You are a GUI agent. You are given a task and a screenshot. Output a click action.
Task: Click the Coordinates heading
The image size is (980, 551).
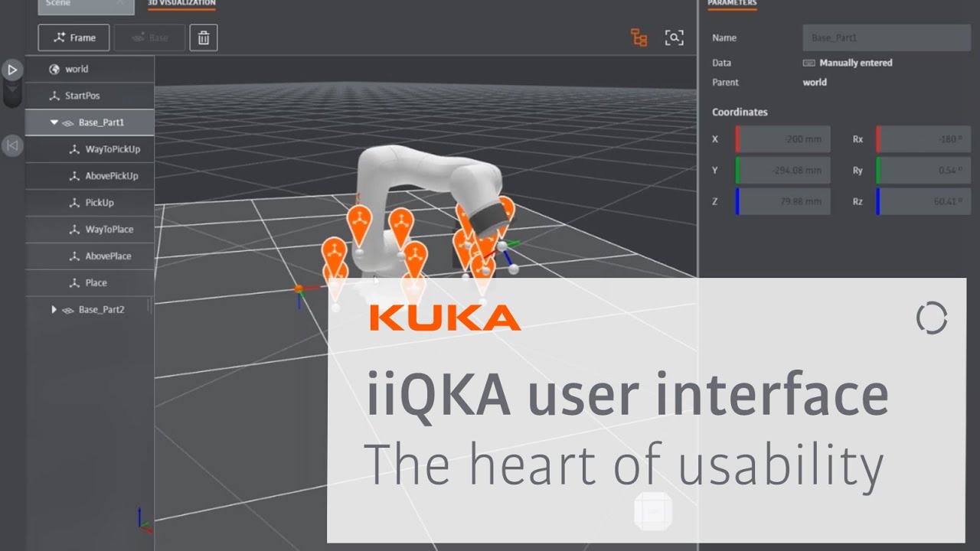740,112
